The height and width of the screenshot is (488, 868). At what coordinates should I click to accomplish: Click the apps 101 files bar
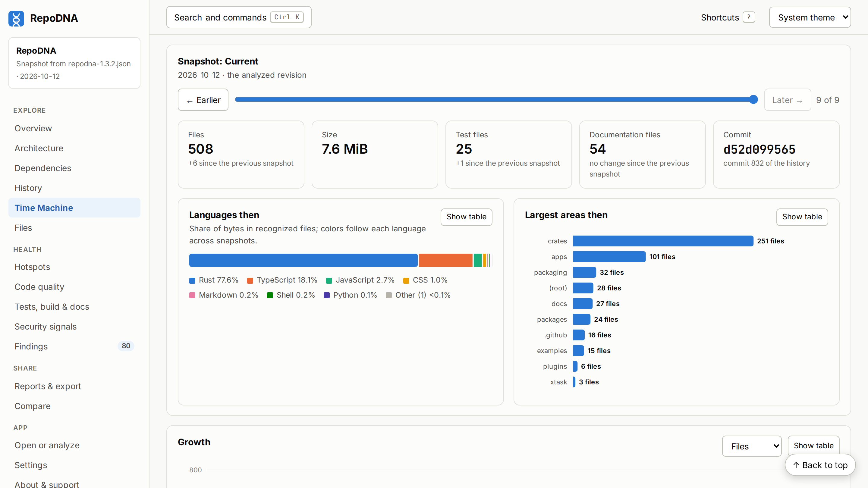(609, 257)
